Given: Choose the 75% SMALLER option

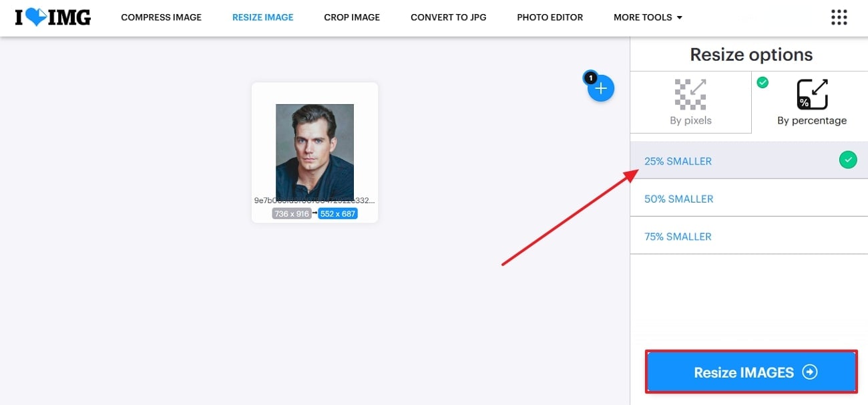Looking at the screenshot, I should (678, 237).
